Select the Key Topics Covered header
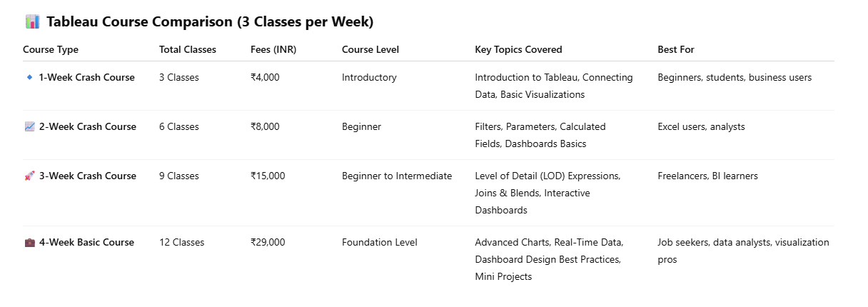The image size is (868, 307). coord(518,49)
